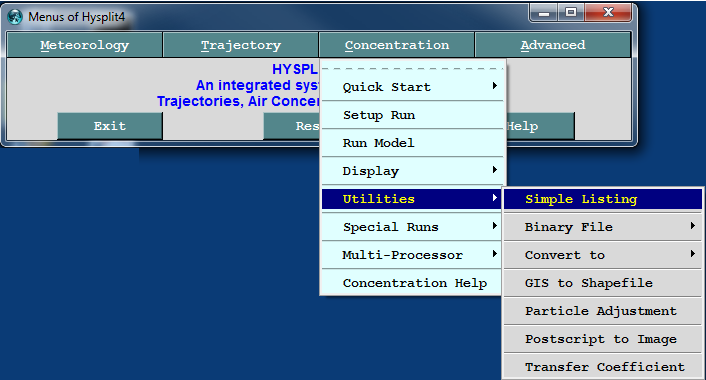Image resolution: width=706 pixels, height=380 pixels.
Task: Open the Advanced menu
Action: tap(553, 45)
